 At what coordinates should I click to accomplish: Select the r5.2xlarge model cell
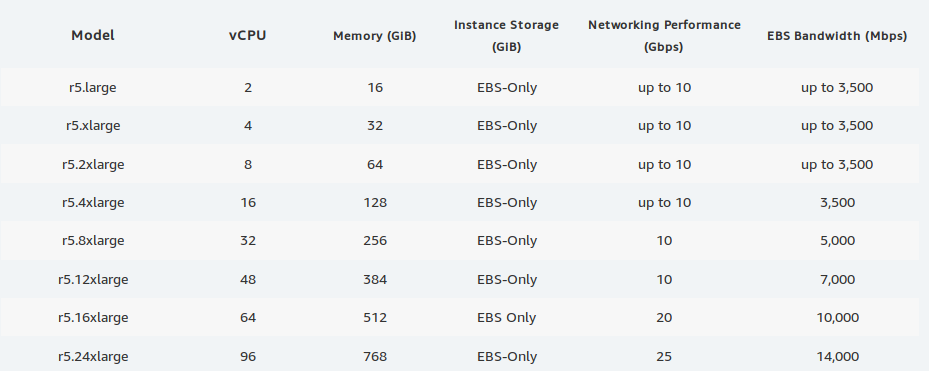click(93, 164)
